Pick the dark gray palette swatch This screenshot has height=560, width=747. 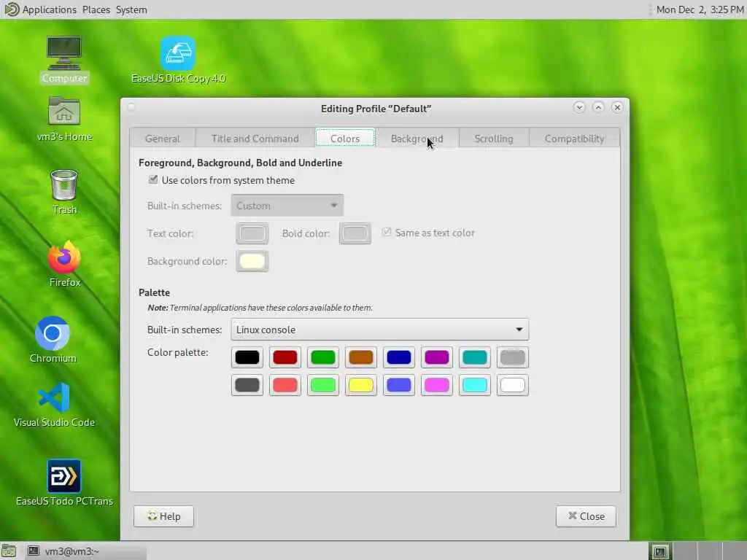247,385
